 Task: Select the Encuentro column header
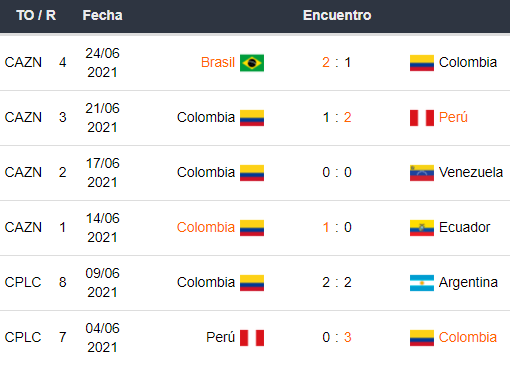pyautogui.click(x=337, y=15)
